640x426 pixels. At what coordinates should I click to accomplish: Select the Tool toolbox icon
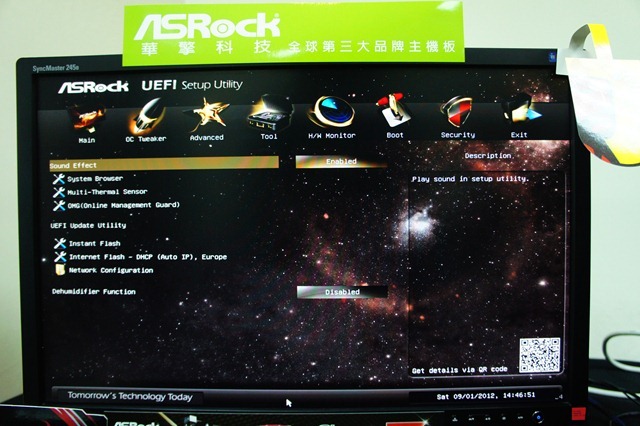pos(270,113)
